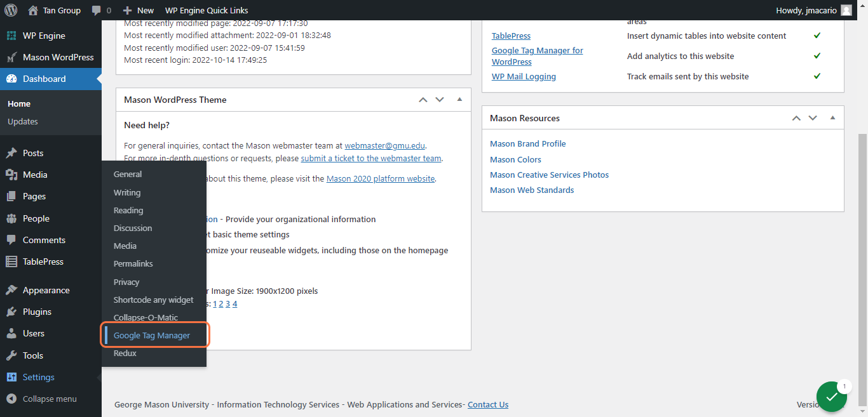The width and height of the screenshot is (868, 417).
Task: Open the WordPress logo menu
Action: [x=11, y=10]
